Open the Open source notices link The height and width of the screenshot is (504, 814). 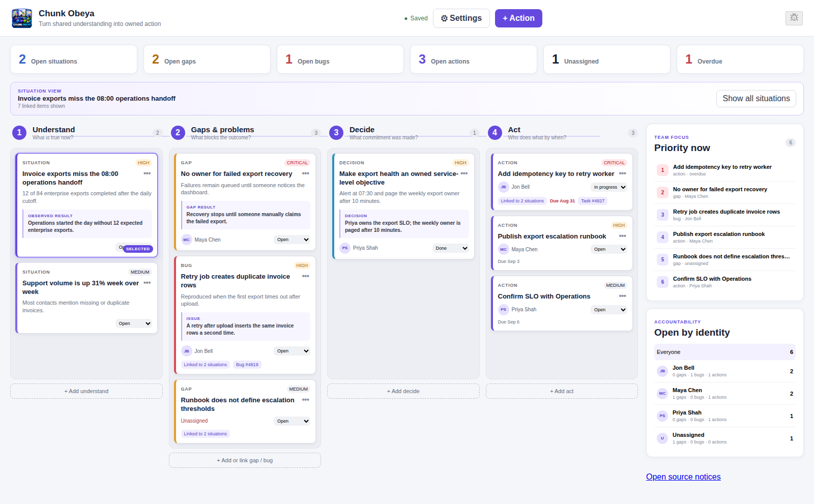[x=683, y=477]
